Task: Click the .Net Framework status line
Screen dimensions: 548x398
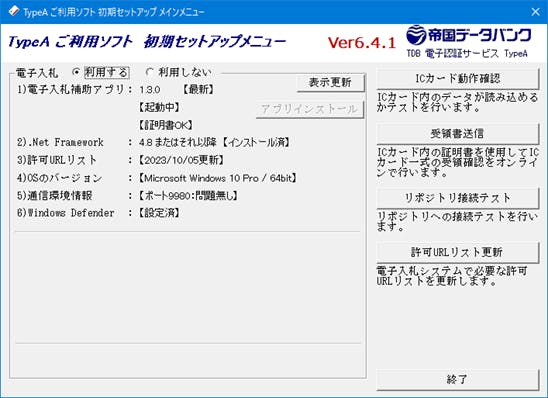Action: 153,142
